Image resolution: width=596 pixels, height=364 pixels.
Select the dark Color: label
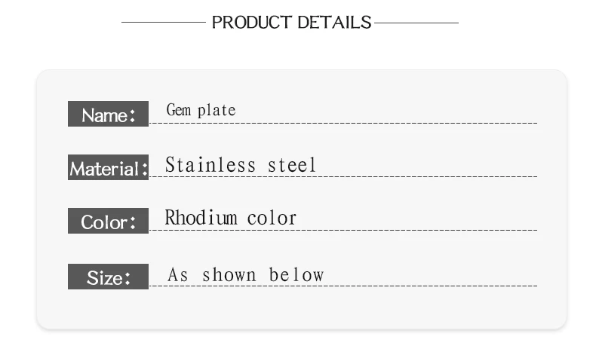click(108, 222)
